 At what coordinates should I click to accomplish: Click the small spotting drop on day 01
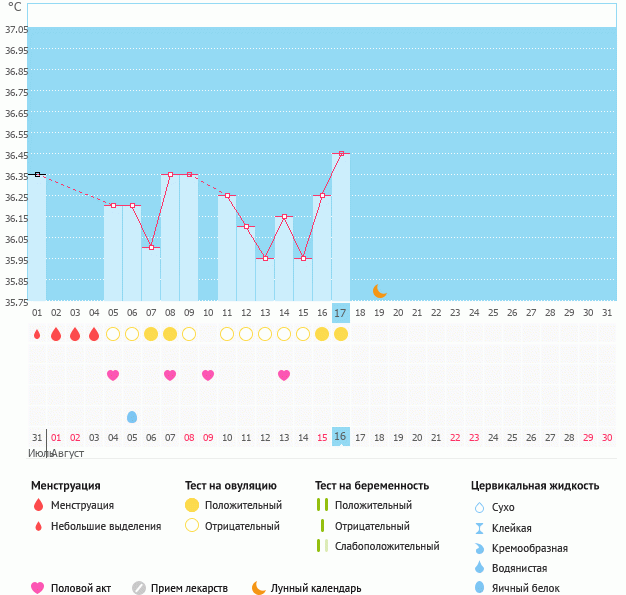click(37, 334)
